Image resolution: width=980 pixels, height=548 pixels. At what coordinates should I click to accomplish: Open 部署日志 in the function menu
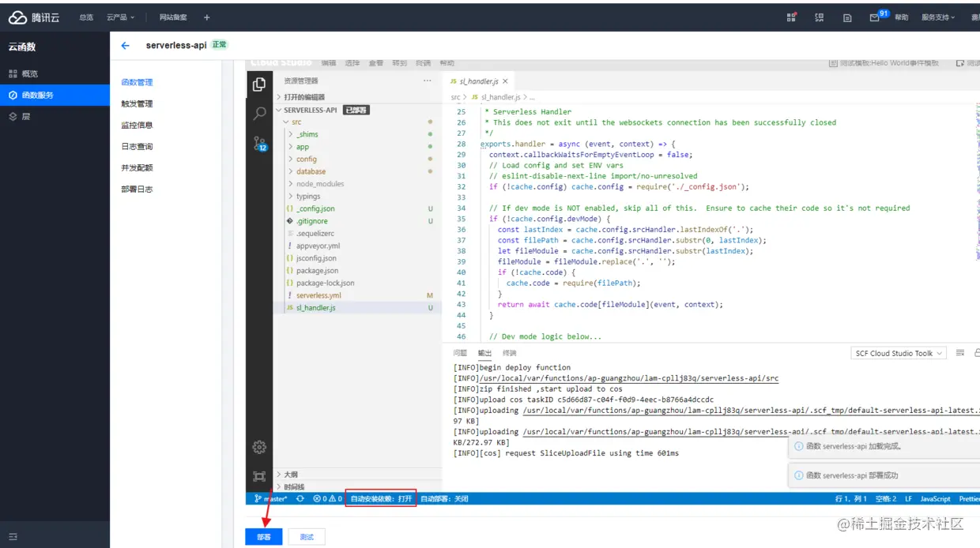137,190
